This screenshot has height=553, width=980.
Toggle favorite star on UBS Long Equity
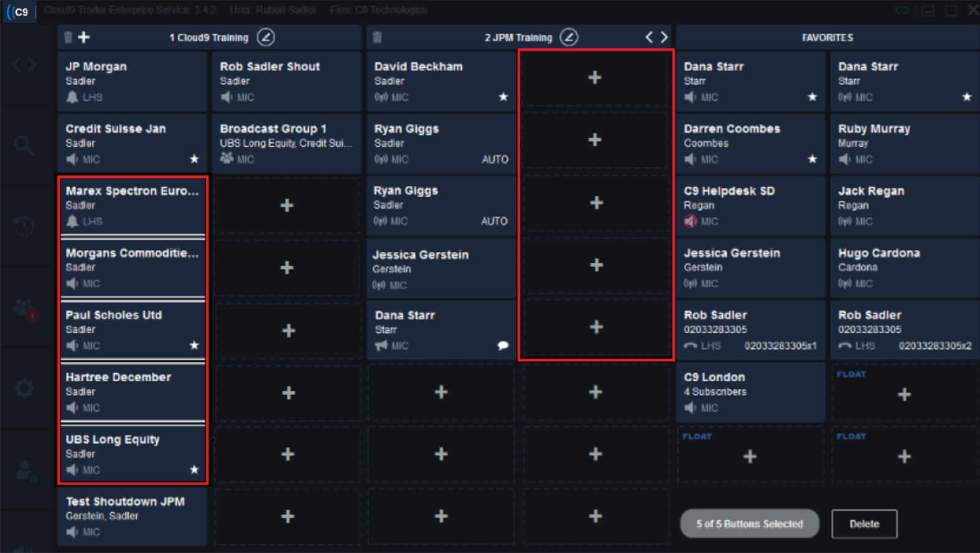(194, 470)
